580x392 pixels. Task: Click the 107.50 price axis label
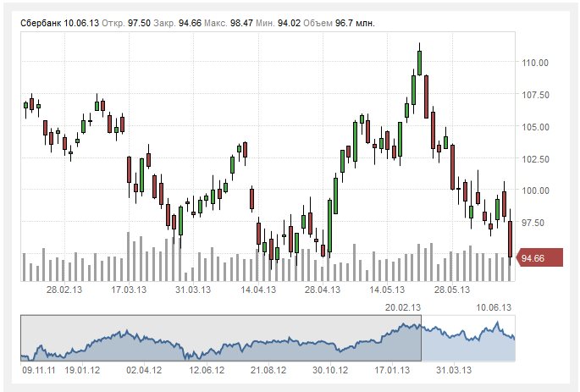535,95
